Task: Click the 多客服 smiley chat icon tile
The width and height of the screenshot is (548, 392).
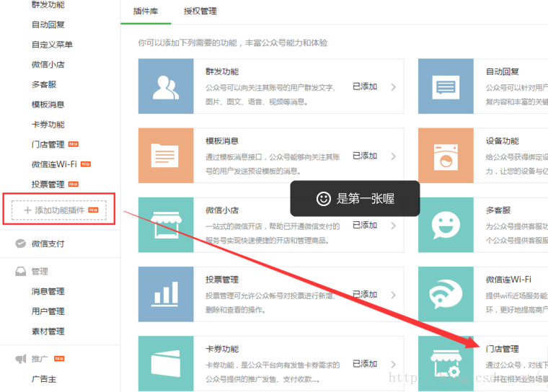Action: click(446, 225)
